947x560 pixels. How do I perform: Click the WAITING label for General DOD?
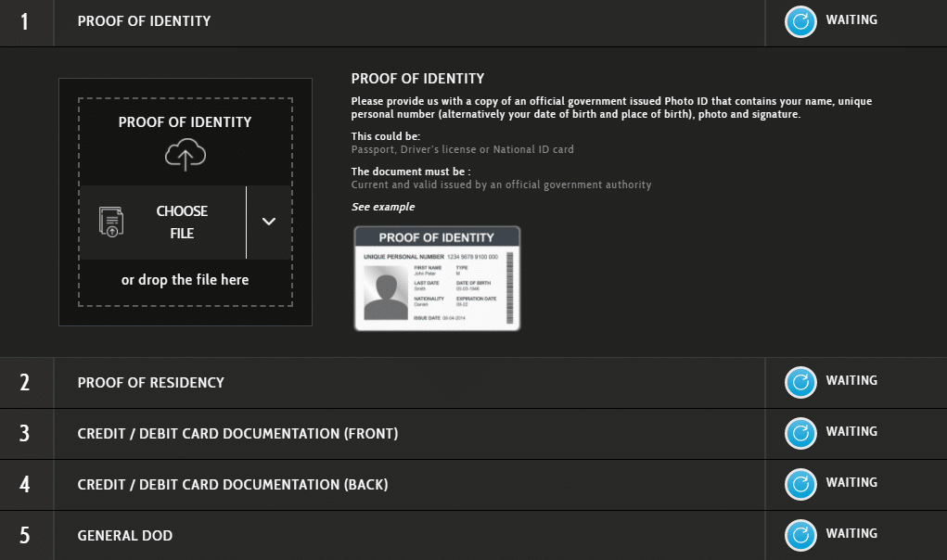coord(851,533)
